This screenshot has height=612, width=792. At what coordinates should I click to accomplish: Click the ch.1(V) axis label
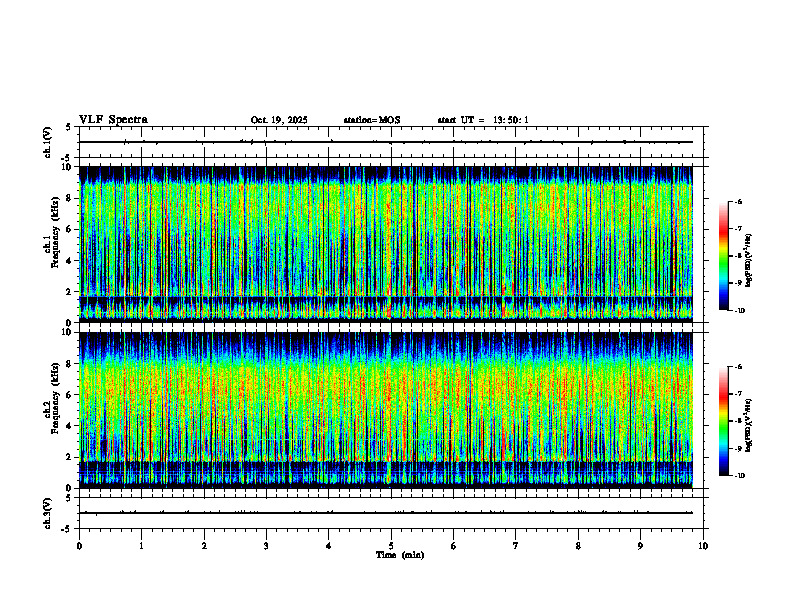pyautogui.click(x=47, y=142)
